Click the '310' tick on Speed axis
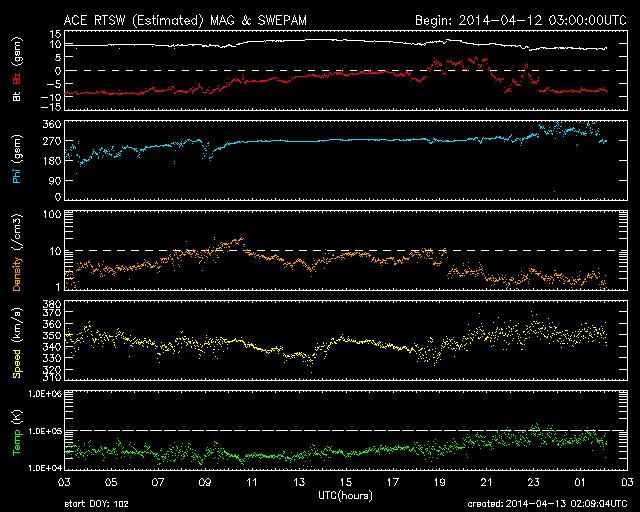The width and height of the screenshot is (640, 512). point(52,378)
